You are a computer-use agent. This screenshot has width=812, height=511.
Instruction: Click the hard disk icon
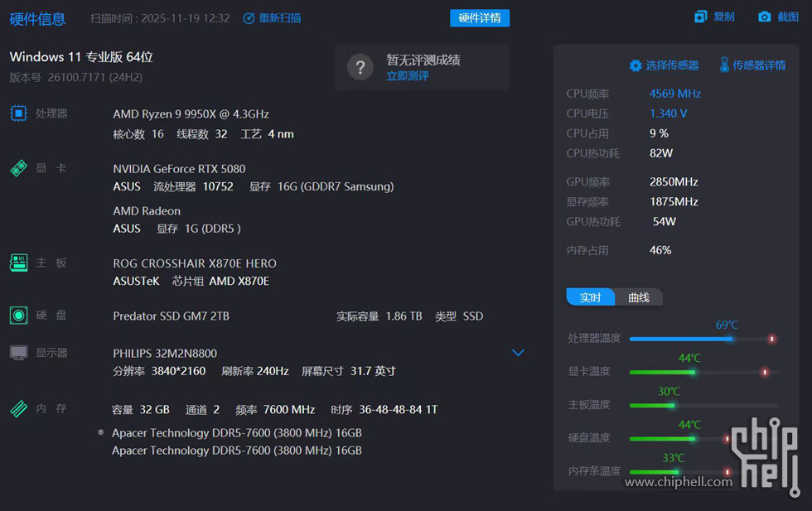[x=18, y=316]
